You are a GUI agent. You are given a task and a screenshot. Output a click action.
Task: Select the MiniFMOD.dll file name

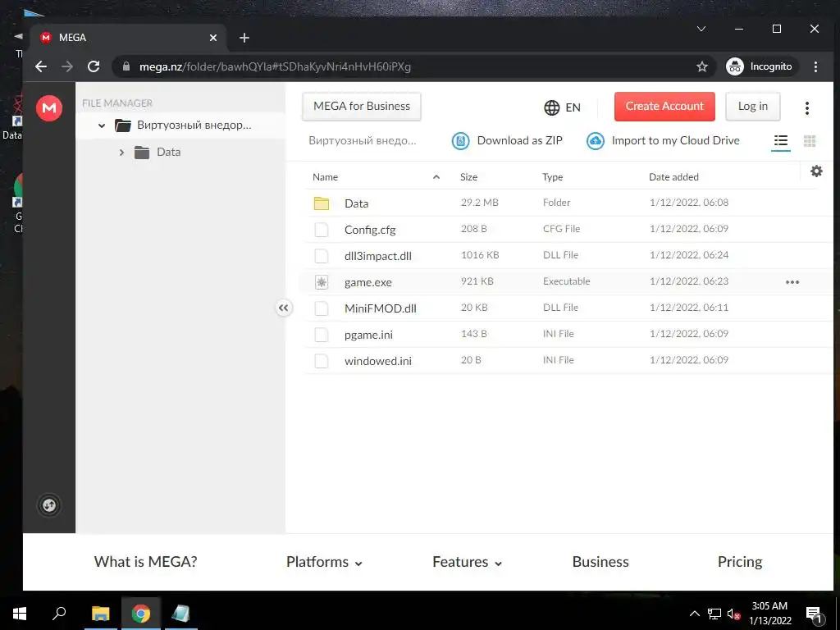coord(381,308)
